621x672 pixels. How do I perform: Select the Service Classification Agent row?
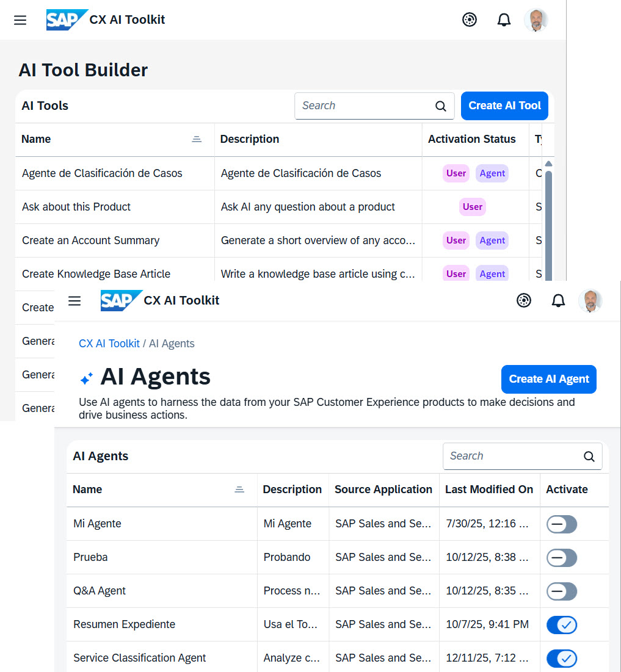pos(140,658)
